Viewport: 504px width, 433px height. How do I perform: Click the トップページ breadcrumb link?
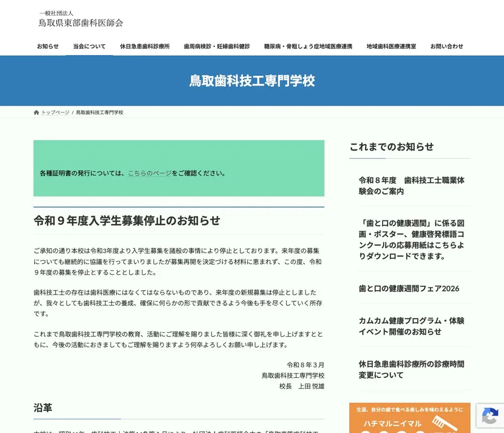(x=55, y=112)
